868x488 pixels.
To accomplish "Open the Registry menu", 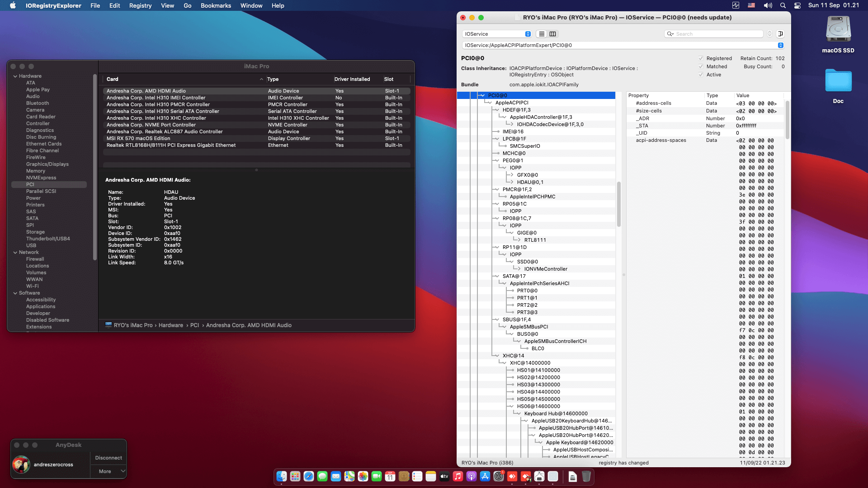I will 140,5.
